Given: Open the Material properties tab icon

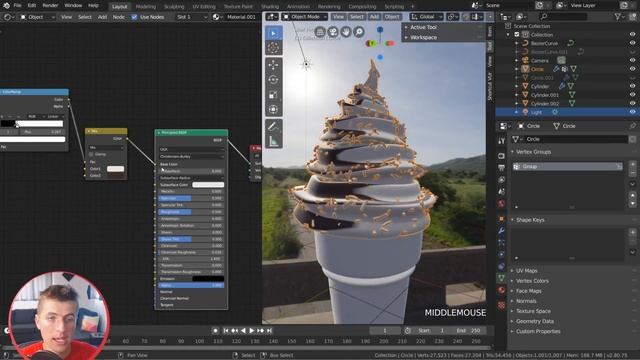Looking at the screenshot, I should [502, 290].
